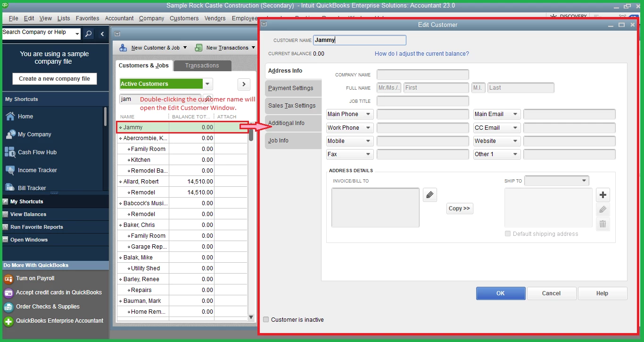Click Turn on Payroll icon

(8, 279)
